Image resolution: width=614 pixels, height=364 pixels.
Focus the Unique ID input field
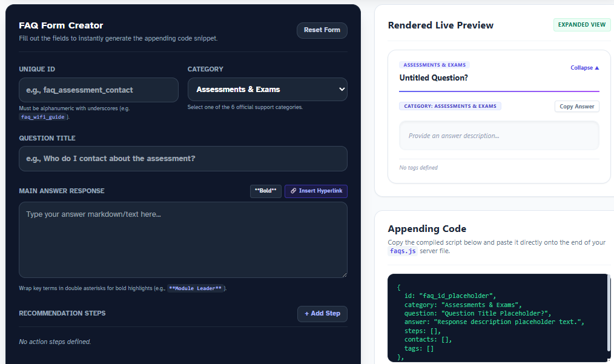click(x=99, y=90)
